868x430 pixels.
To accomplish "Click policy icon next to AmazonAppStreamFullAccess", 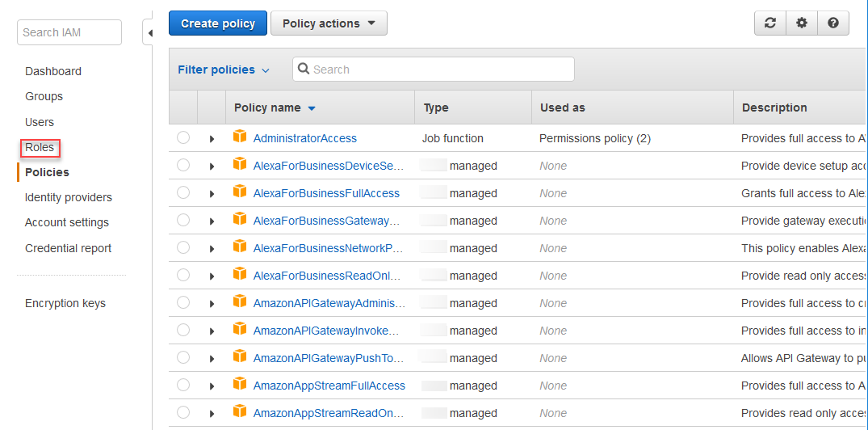I will click(240, 385).
